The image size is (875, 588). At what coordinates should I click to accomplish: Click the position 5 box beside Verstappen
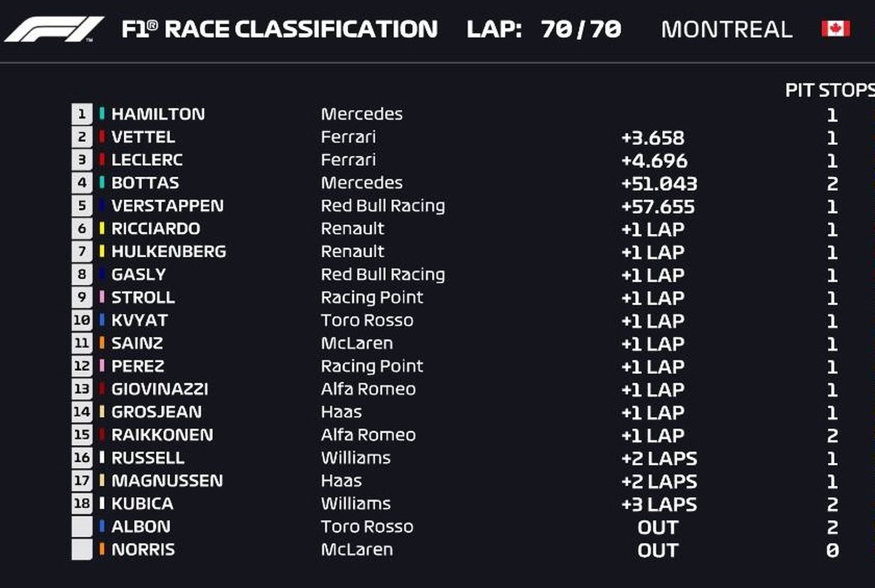point(82,206)
